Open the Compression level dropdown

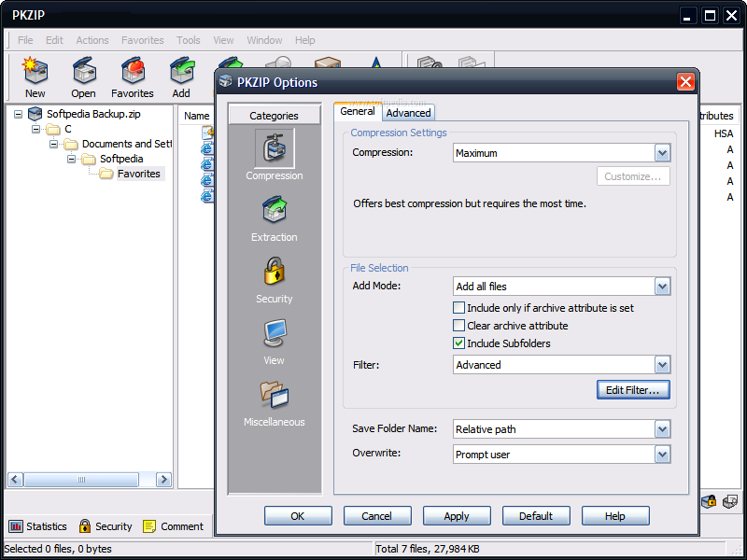click(x=662, y=153)
